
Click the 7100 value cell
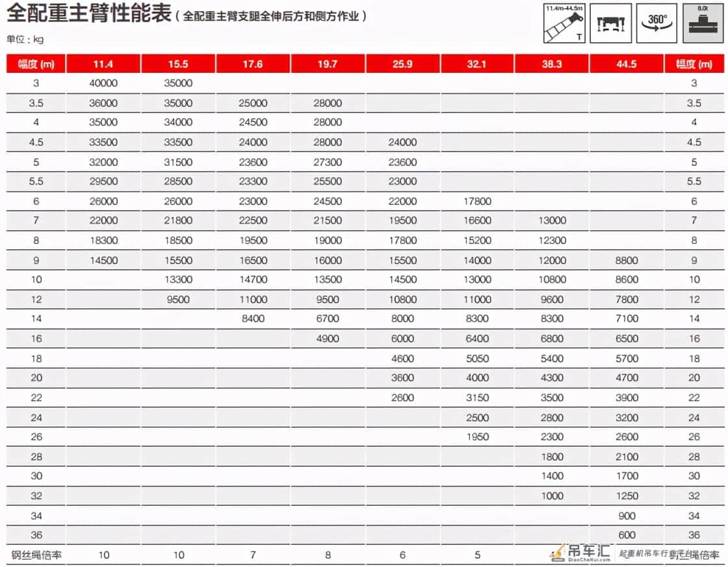[627, 319]
